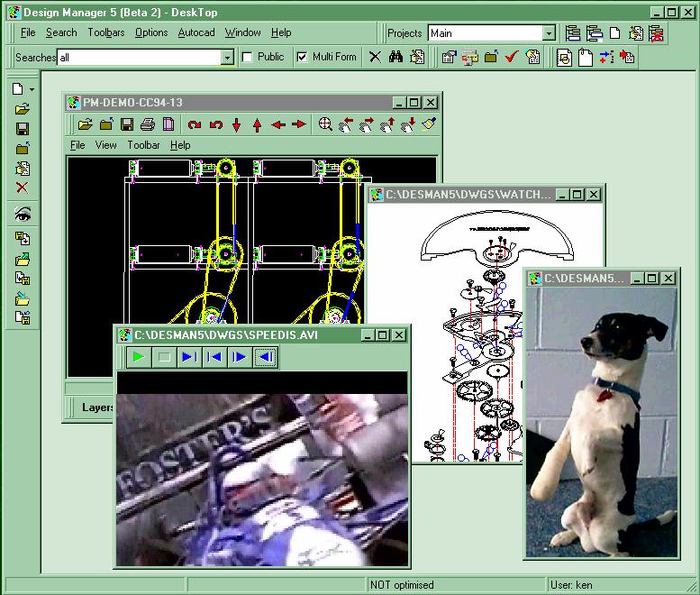Image resolution: width=700 pixels, height=595 pixels.
Task: Open the Toolbar menu in PM-DEMO window
Action: (143, 145)
